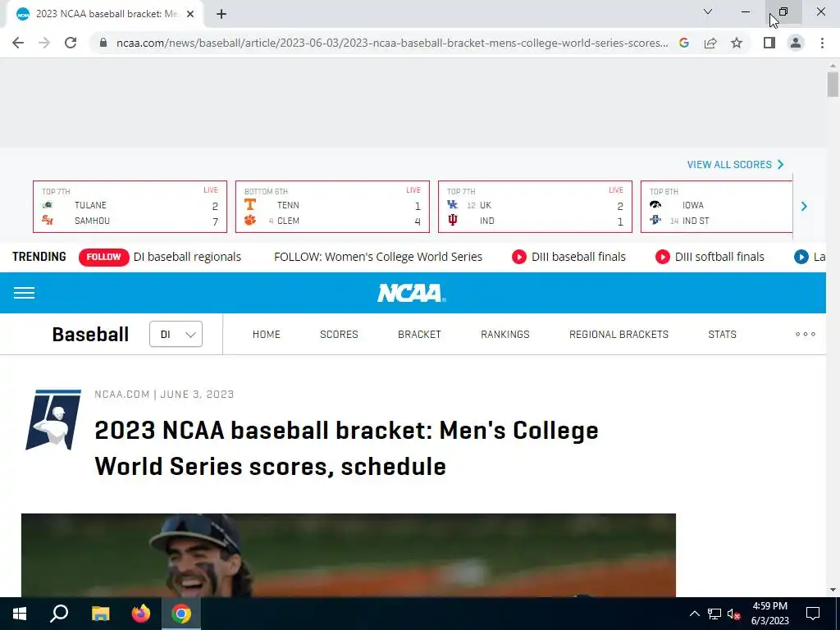Open the Iowa vs Ind St game
Image resolution: width=840 pixels, height=630 pixels.
pos(716,207)
